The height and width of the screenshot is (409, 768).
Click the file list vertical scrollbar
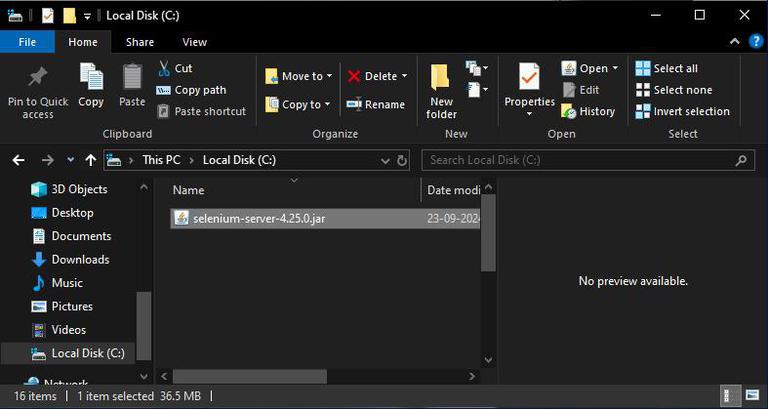(488, 232)
